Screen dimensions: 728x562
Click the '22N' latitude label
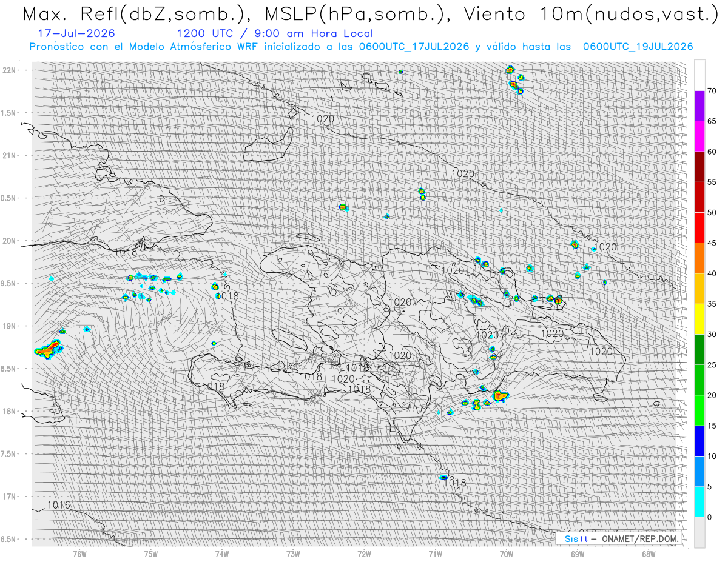[9, 70]
